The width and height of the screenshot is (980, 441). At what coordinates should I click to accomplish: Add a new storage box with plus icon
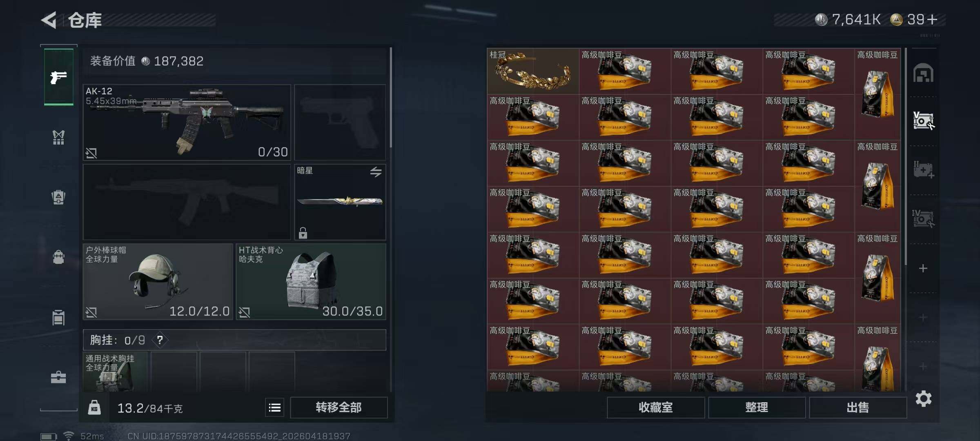coord(923,268)
